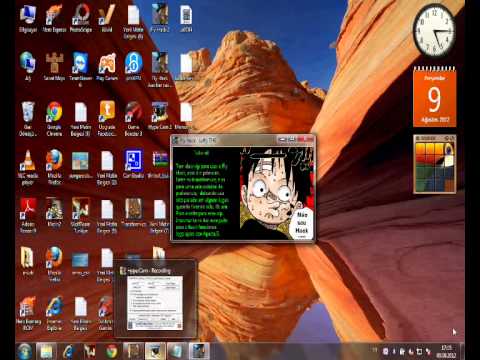
Task: Select the blue-framed shortcut beside WinRAR icon
Action: pos(133,164)
